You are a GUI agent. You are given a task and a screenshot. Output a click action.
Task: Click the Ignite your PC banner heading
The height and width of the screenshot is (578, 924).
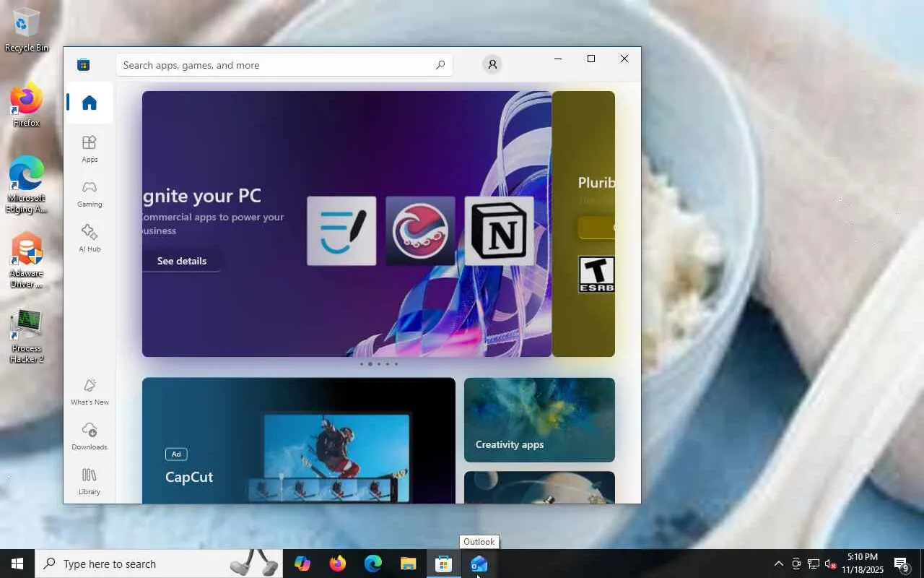(x=202, y=196)
